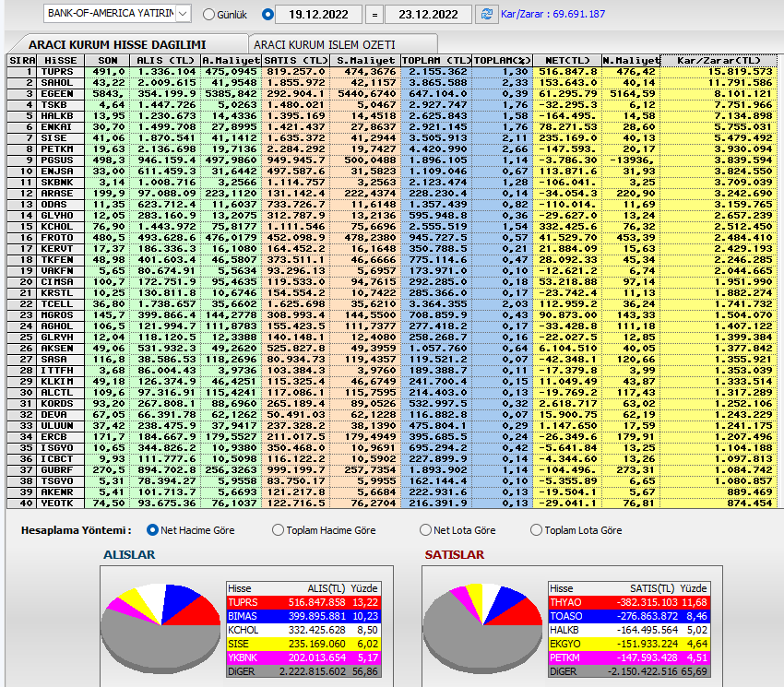Select the ENJSA row in the table
This screenshot has width=784, height=687.
point(392,172)
